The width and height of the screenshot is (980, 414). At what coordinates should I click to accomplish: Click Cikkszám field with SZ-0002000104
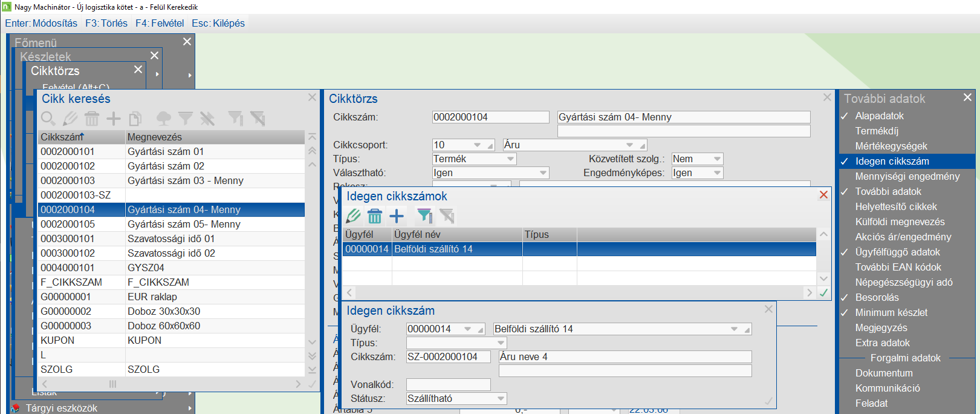coord(449,357)
